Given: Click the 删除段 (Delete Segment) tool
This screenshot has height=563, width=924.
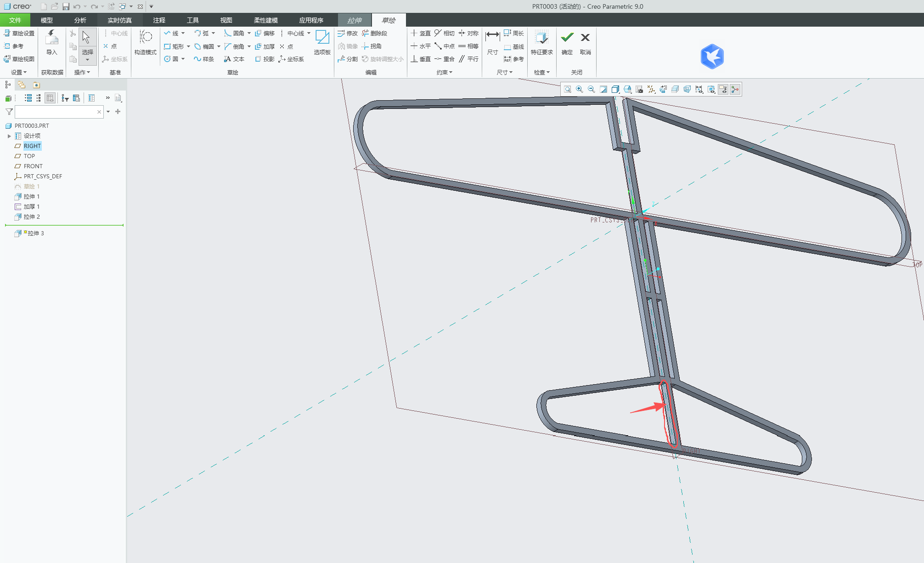Looking at the screenshot, I should (x=374, y=34).
